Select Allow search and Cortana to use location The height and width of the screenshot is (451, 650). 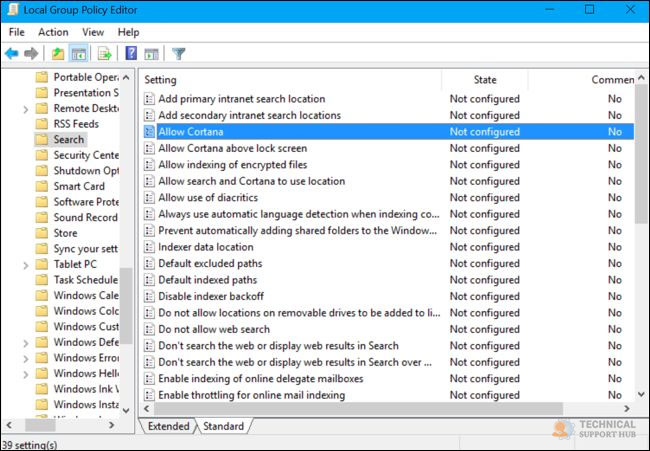point(388,181)
